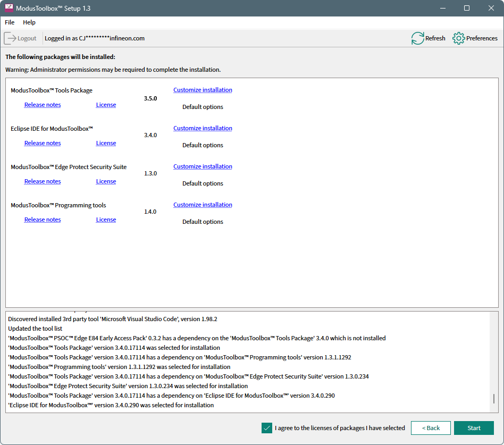Screen dimensions: 504x445
Task: Maximize the ModusToolbox Setup window
Action: (x=467, y=8)
